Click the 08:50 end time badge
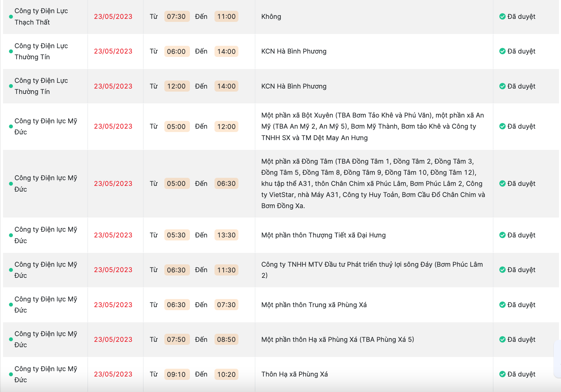This screenshot has width=561, height=392. coord(226,339)
